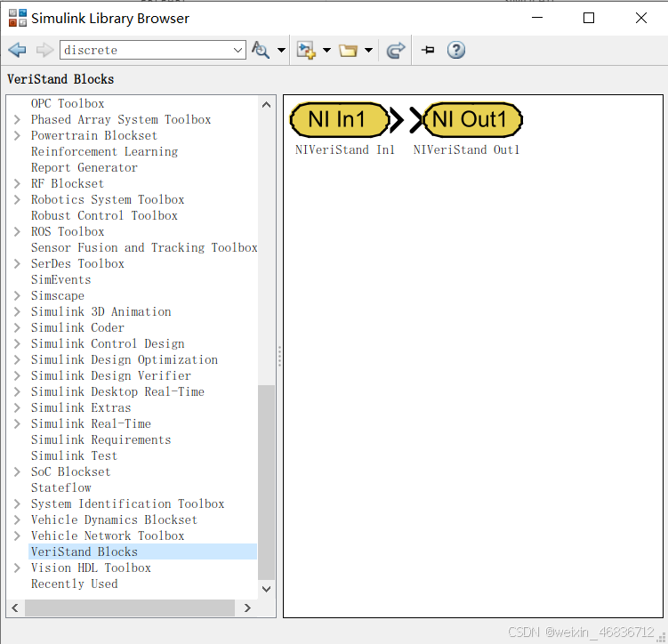The width and height of the screenshot is (668, 644).
Task: Expand Phased Array System Toolbox
Action: 17,120
